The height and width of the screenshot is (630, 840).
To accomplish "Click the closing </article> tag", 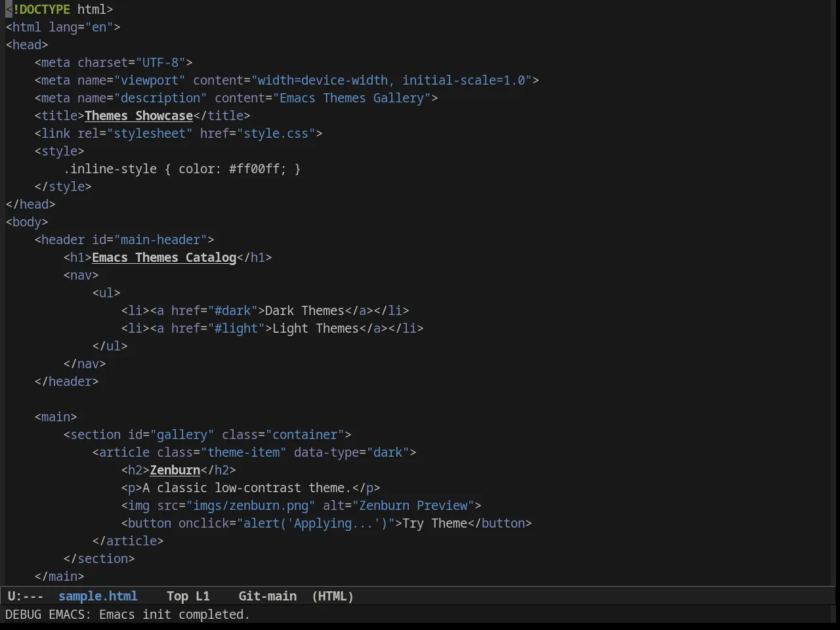I will 128,541.
